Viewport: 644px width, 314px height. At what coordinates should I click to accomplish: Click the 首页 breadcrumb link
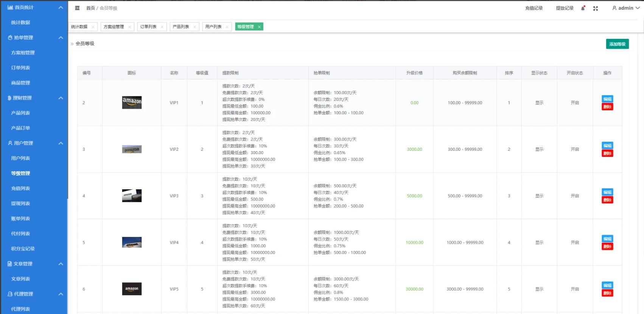point(90,8)
